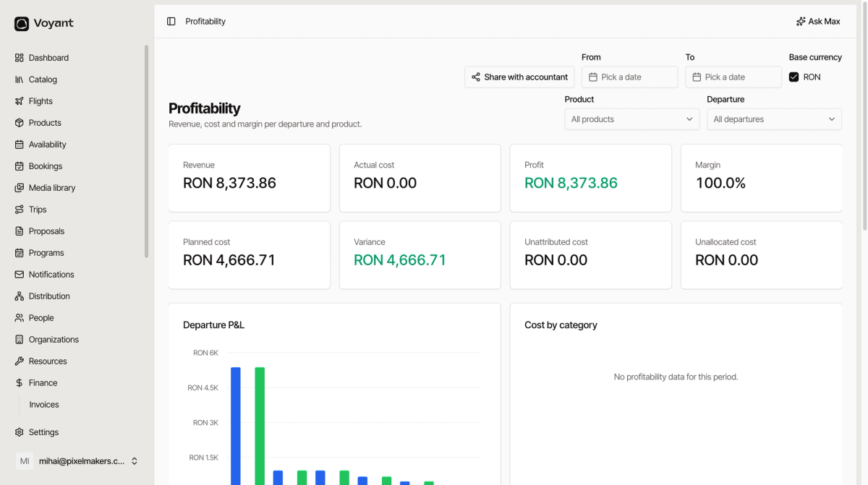Click the Ask Max sparkle icon

801,22
